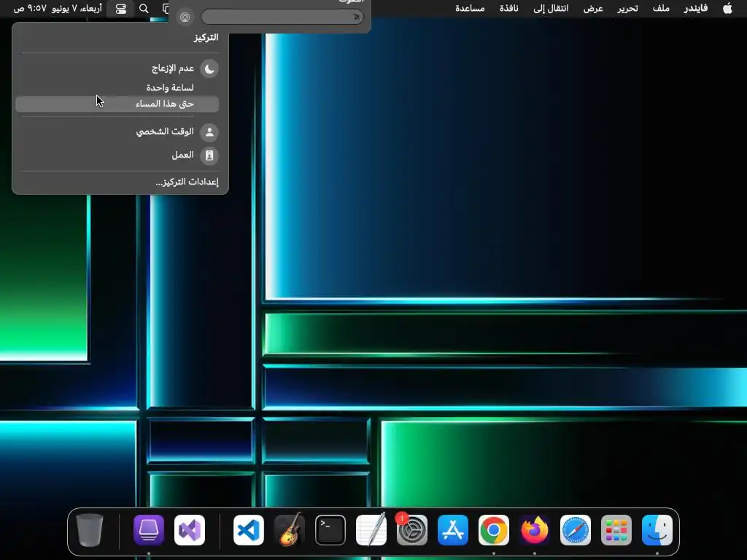Open blue Visual Studio Code icon

(249, 530)
